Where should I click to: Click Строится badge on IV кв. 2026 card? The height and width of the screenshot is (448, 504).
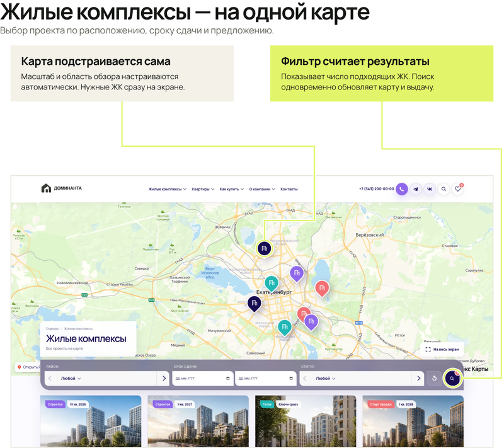(x=55, y=405)
